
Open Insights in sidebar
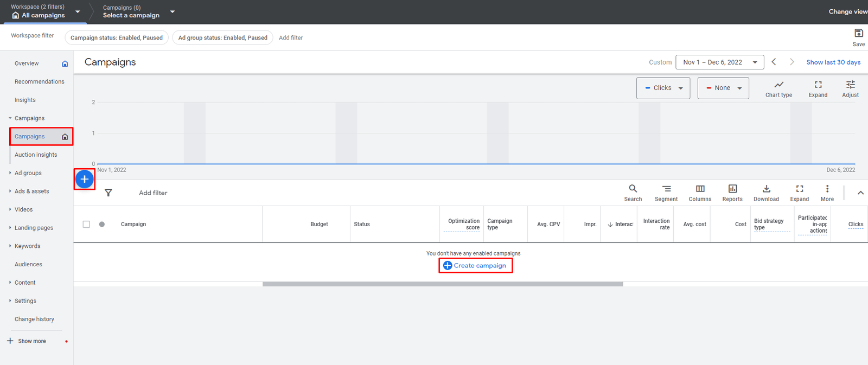pos(25,100)
